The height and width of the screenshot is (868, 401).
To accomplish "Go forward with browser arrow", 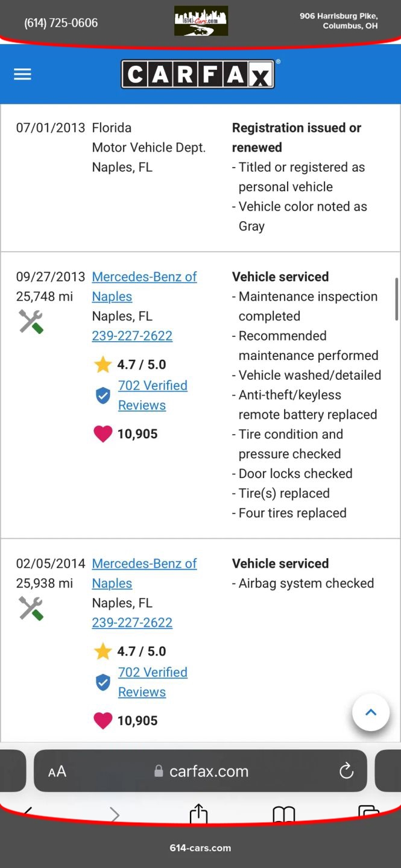I will pyautogui.click(x=115, y=815).
